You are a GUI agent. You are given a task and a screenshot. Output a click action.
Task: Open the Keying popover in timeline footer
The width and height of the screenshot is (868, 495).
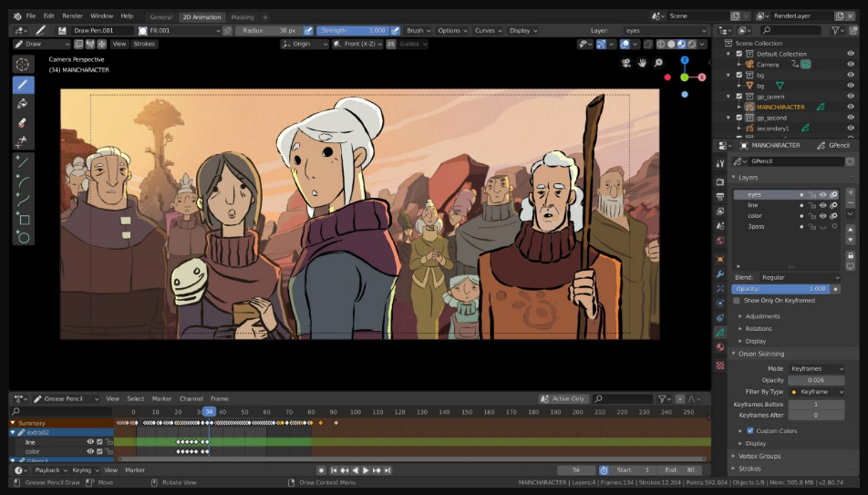(85, 470)
